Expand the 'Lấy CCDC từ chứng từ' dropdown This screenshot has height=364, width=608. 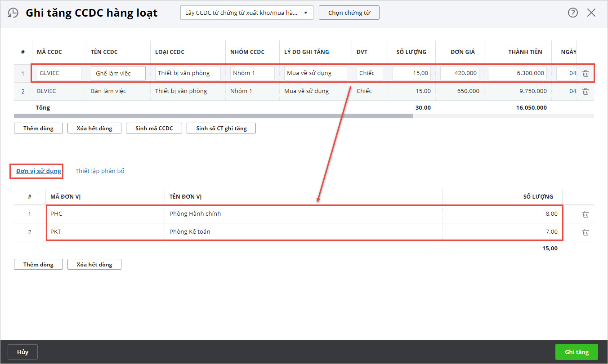pos(246,13)
